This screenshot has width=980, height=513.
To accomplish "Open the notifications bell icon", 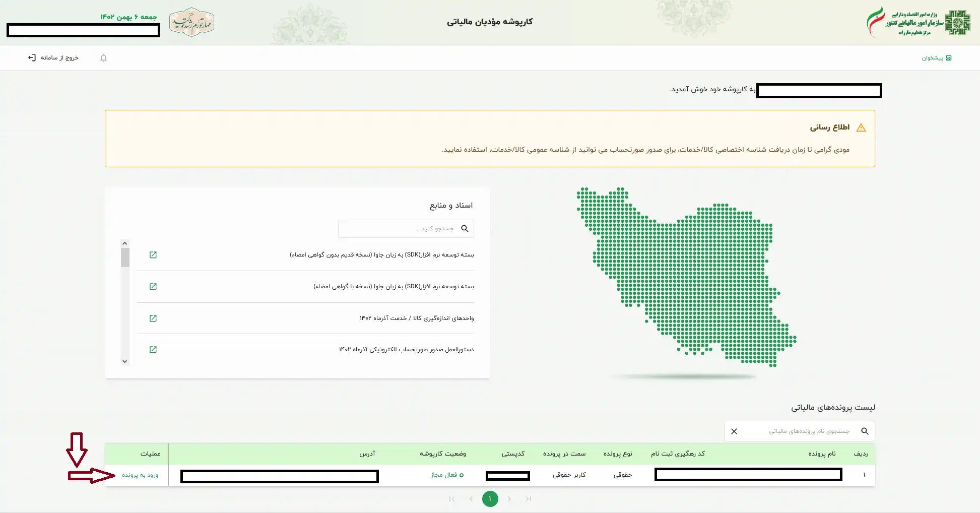I will (x=103, y=57).
